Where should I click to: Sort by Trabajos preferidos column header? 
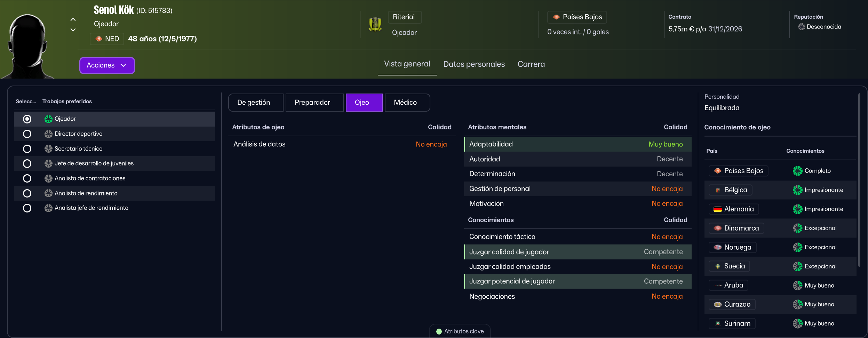[x=67, y=102]
